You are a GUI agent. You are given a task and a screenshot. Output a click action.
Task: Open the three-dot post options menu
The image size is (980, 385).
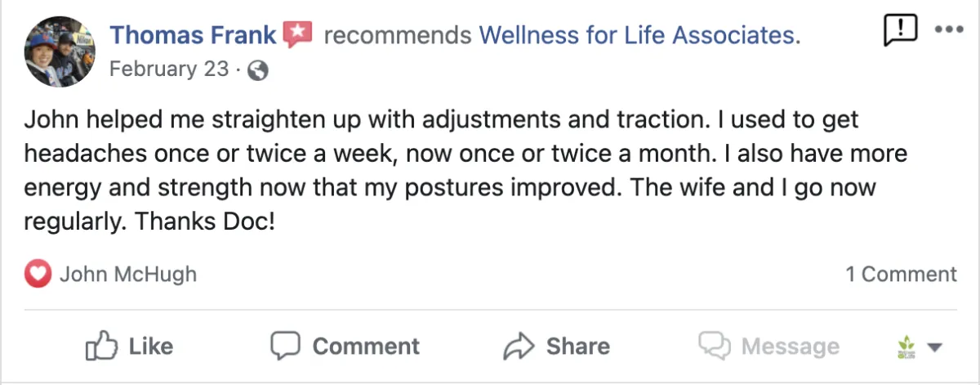coord(949,29)
